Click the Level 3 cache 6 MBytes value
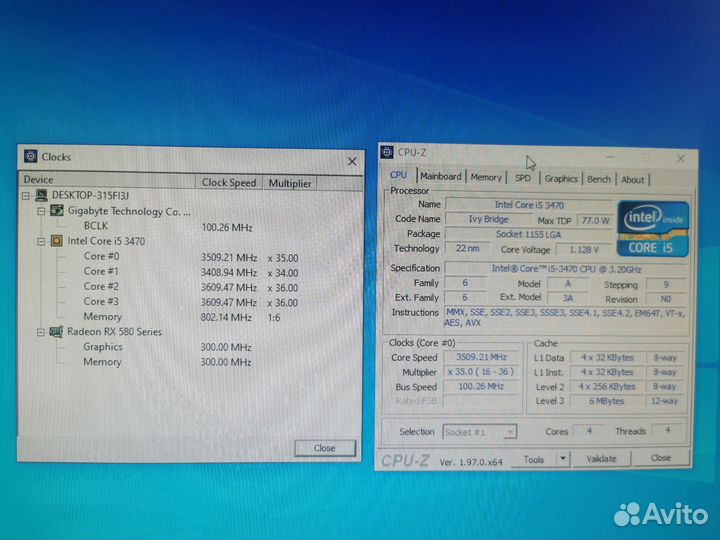The width and height of the screenshot is (720, 540). (607, 401)
